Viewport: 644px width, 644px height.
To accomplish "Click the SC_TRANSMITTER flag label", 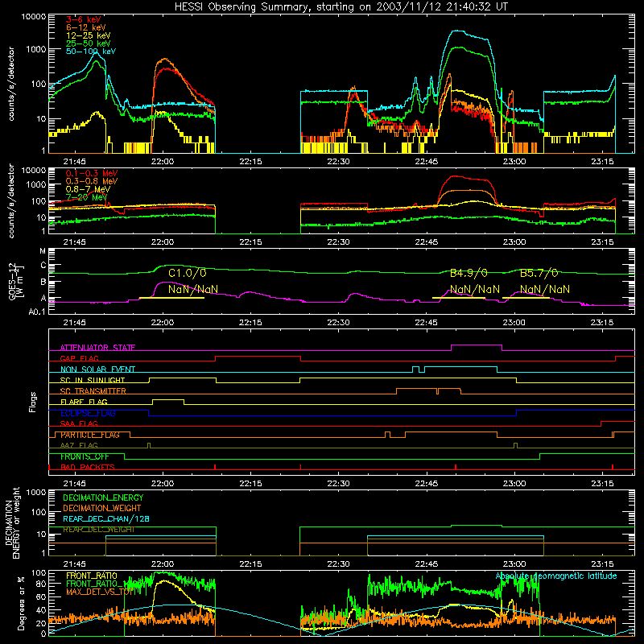I will click(x=93, y=391).
